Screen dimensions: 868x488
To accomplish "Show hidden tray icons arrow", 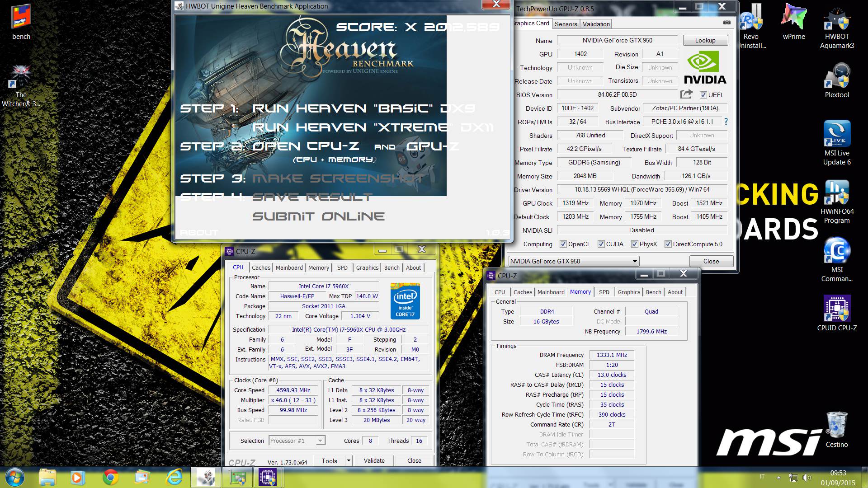I will point(778,477).
